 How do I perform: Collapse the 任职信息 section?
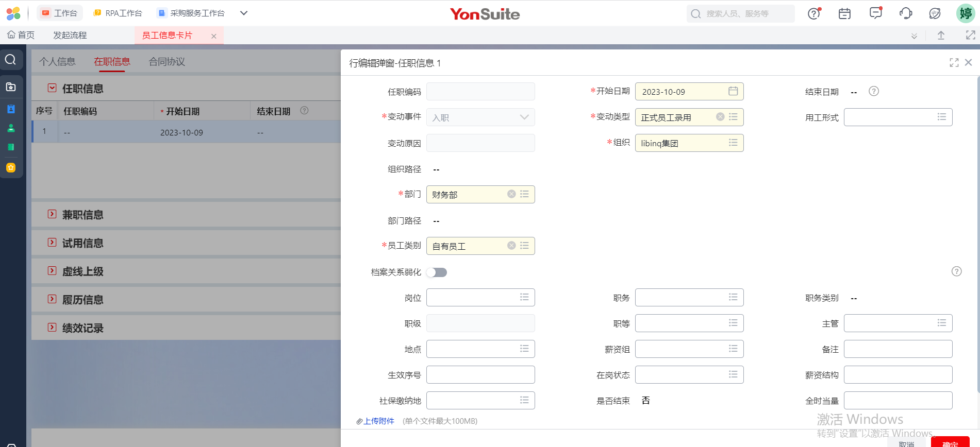(x=52, y=88)
